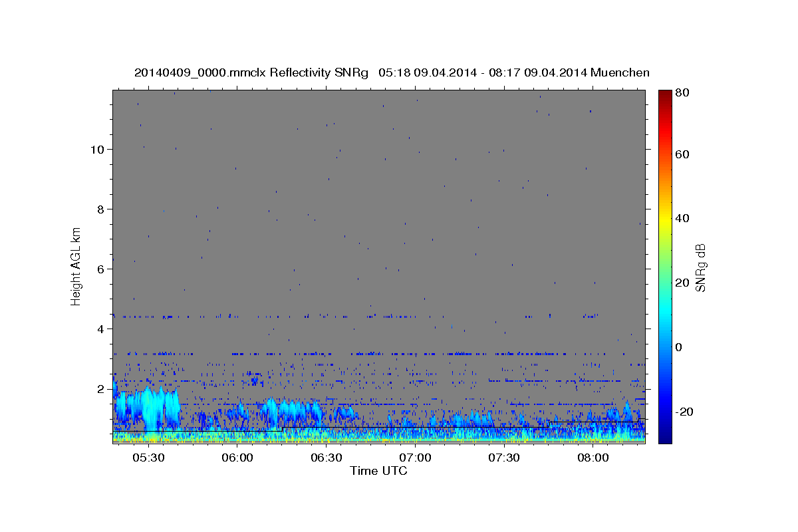The width and height of the screenshot is (798, 532).
Task: Click the height tick label 4
Action: [101, 329]
